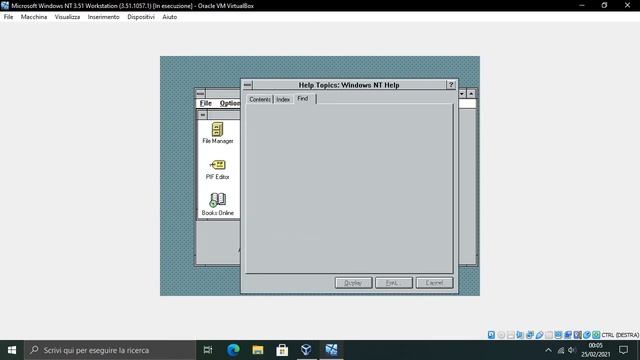Viewport: 640px width, 360px height.
Task: Click Help Topics: Windows NT Help title bar
Action: [349, 85]
